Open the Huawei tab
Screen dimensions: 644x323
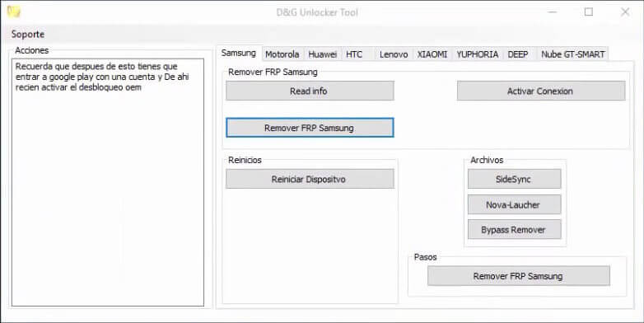(x=322, y=54)
